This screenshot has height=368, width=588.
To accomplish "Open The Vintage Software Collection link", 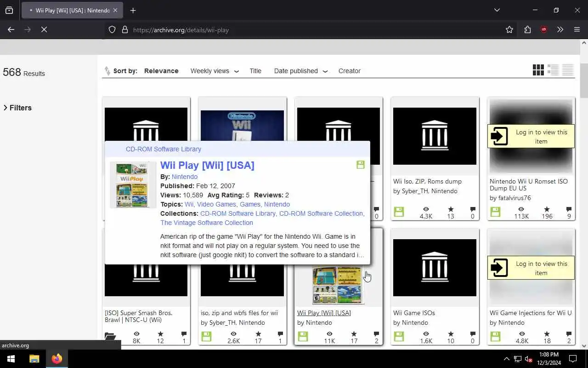I will click(x=207, y=223).
